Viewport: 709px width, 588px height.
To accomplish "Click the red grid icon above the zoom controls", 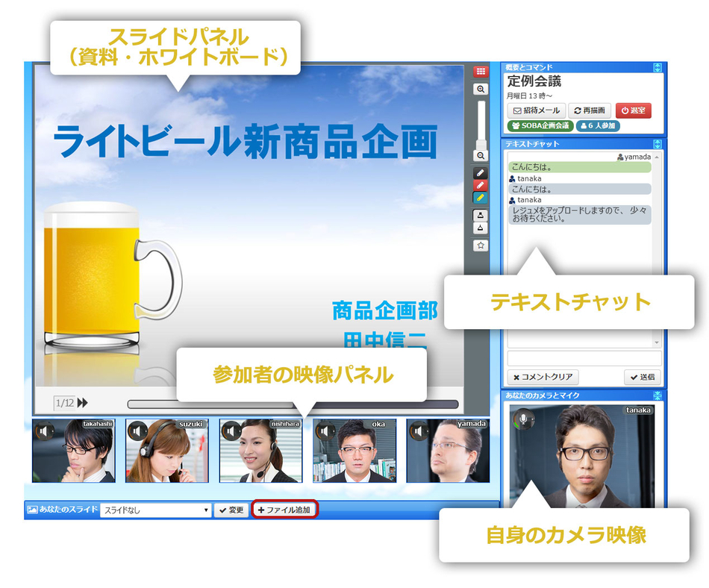I will (x=481, y=72).
